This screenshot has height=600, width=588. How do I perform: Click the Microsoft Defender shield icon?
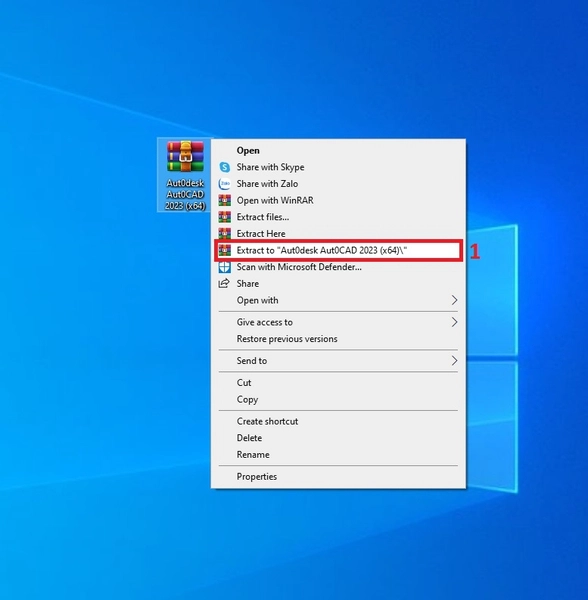click(x=225, y=267)
